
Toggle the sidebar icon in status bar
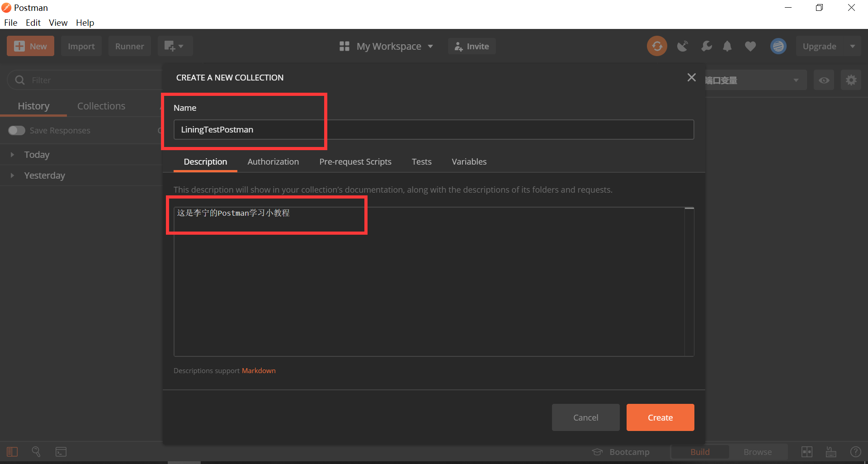[12, 452]
